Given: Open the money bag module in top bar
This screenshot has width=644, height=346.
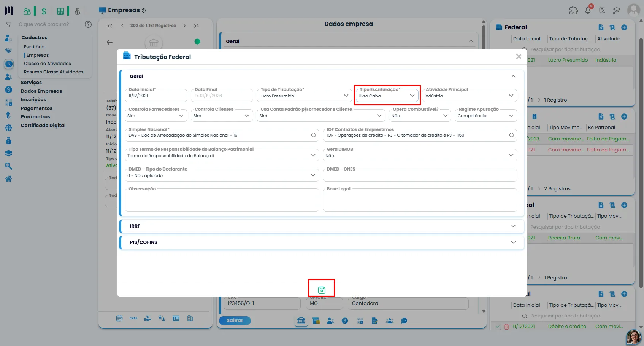Looking at the screenshot, I should (77, 11).
